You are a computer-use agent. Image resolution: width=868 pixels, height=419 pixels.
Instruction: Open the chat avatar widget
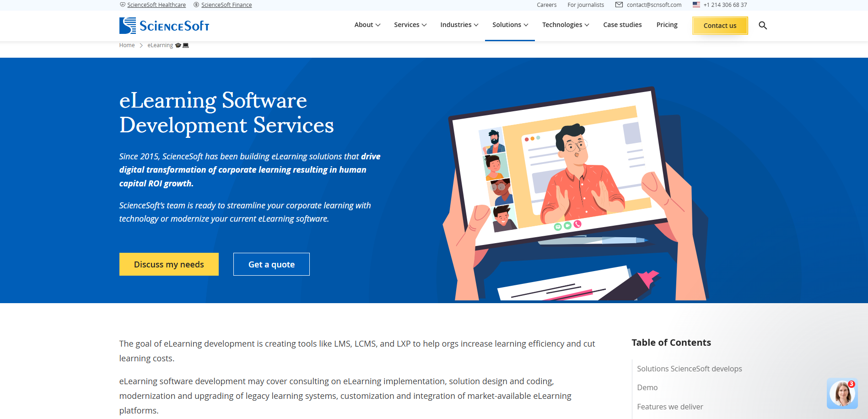tap(842, 393)
